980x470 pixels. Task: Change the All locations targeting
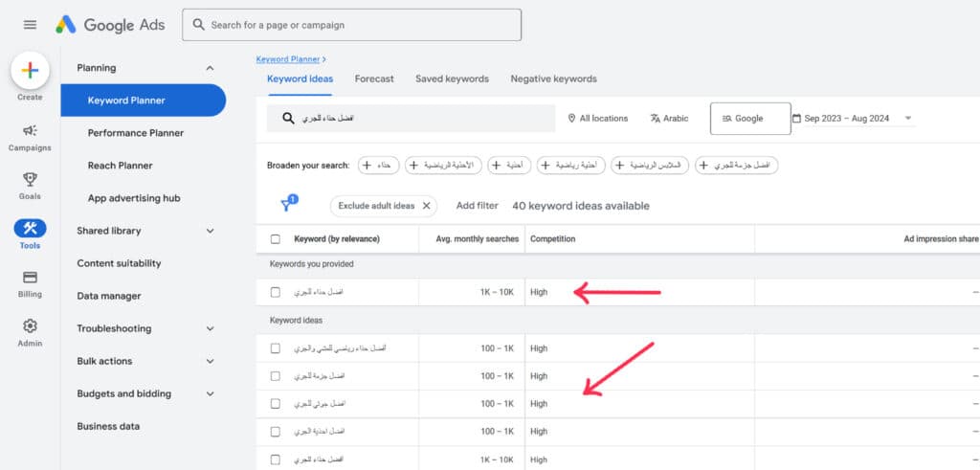pos(598,118)
